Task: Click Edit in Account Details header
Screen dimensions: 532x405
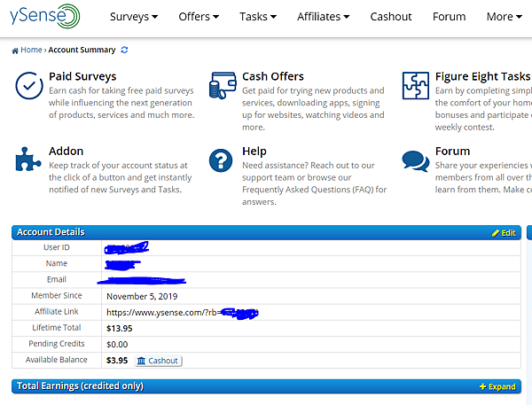Action: (x=504, y=233)
